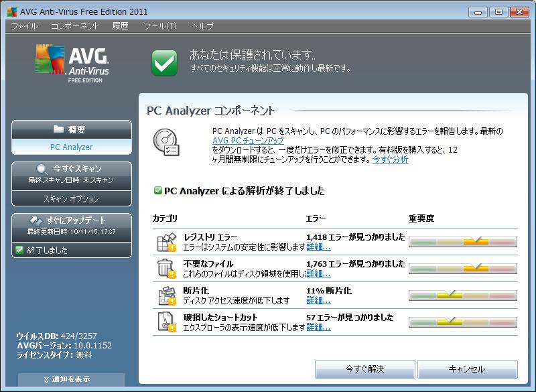536x392 pixels.
Task: Click the 破損したショートカット category title
Action: tap(220, 317)
